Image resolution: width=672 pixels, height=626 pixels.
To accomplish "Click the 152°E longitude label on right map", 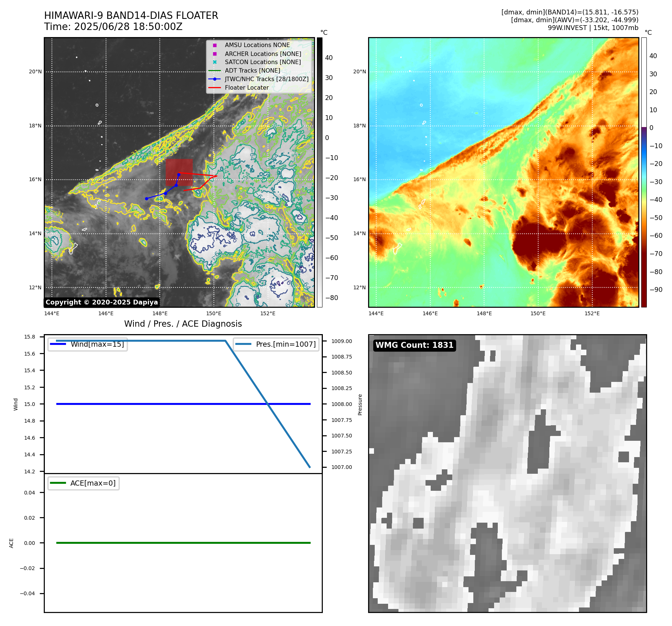I will tap(592, 313).
